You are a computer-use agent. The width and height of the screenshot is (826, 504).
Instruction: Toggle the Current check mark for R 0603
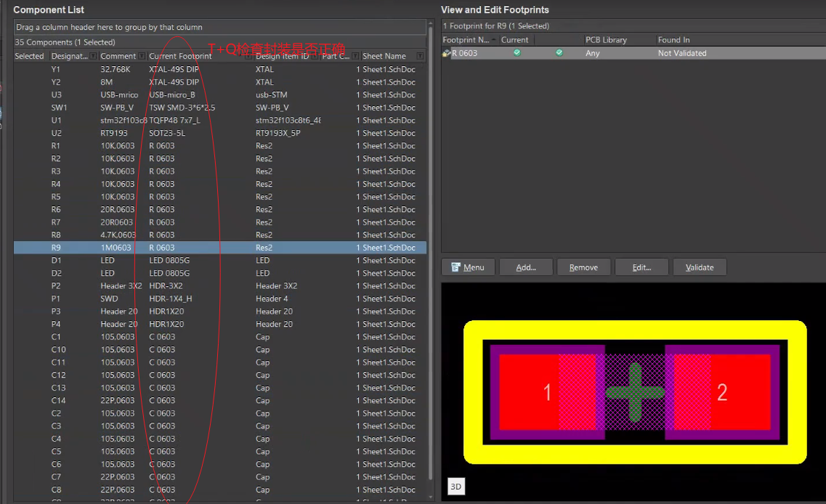[x=517, y=53]
